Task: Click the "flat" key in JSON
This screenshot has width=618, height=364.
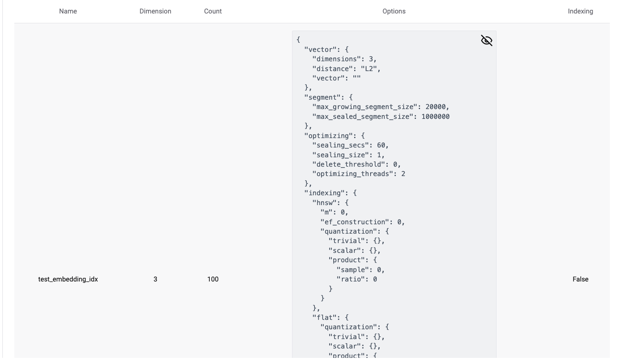Action: (326, 317)
